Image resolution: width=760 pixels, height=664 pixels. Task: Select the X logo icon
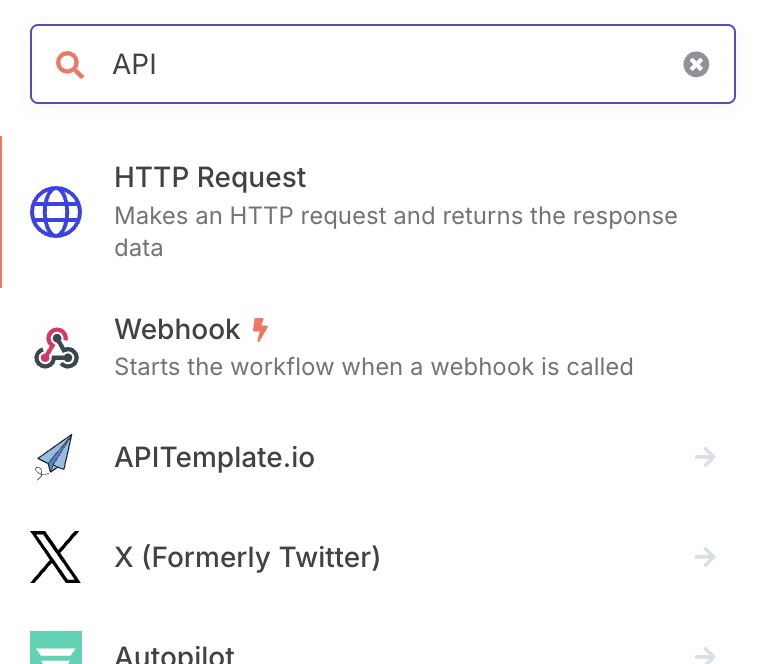(x=55, y=557)
